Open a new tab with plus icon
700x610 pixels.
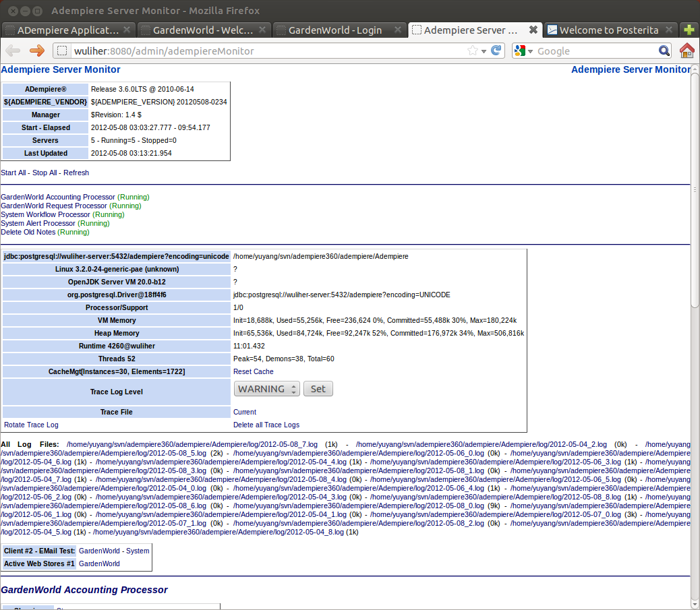(689, 30)
